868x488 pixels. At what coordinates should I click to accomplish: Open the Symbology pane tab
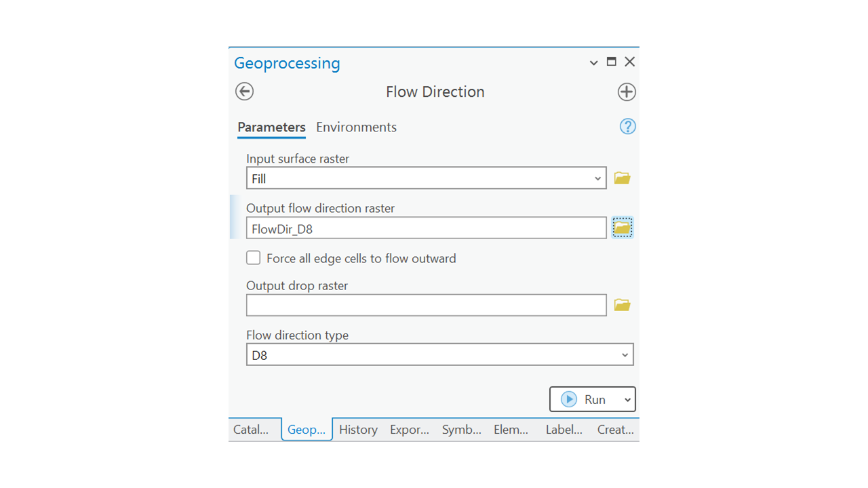point(461,430)
